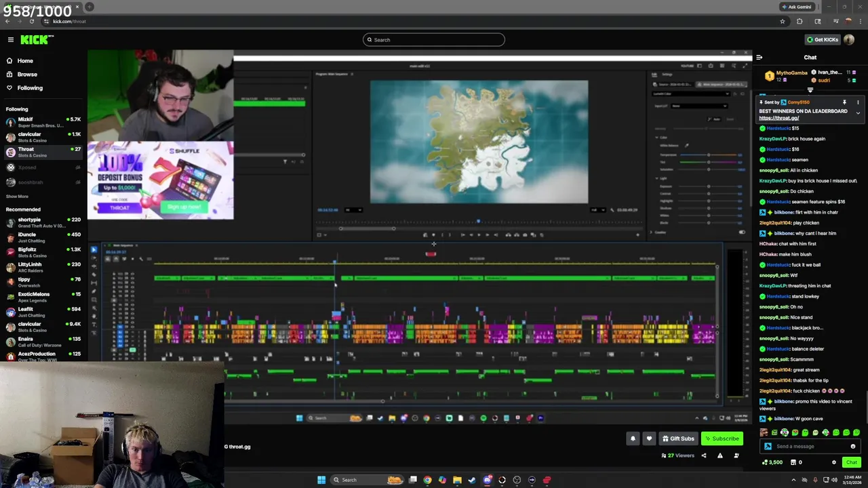This screenshot has height=488, width=868.
Task: Click Shuffle deposit bonus banner in stream
Action: click(160, 180)
